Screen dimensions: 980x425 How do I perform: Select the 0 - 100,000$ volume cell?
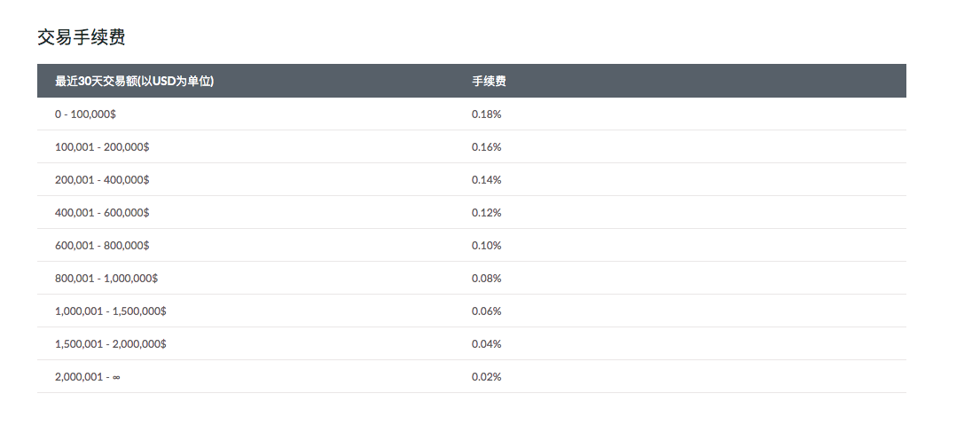(86, 114)
